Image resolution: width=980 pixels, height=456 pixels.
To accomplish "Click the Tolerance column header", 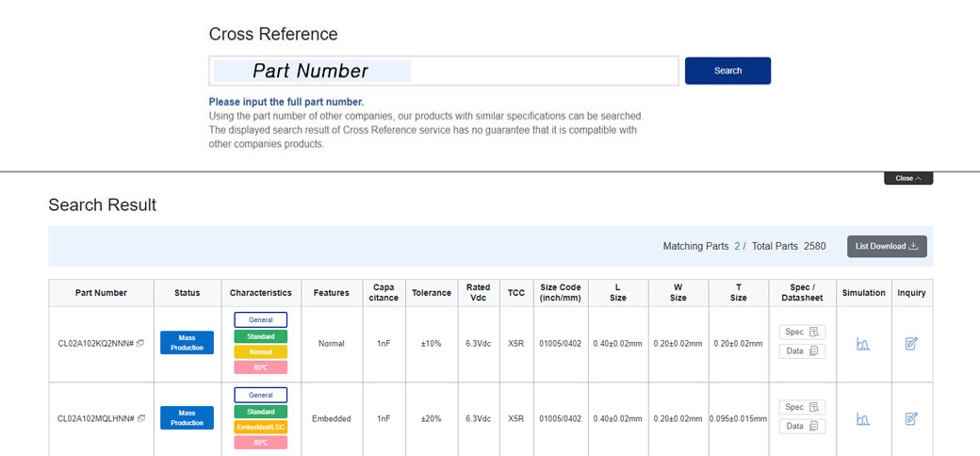I will 432,293.
